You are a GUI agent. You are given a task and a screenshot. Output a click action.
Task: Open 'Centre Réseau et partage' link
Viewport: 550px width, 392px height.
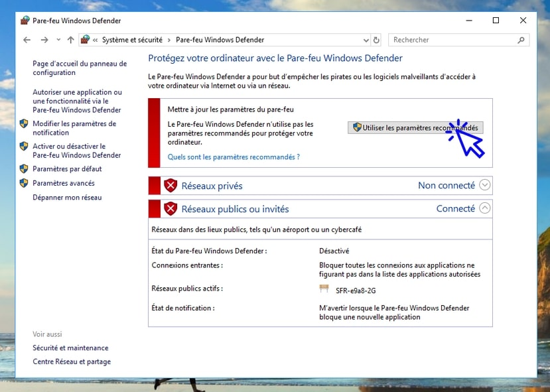click(x=72, y=361)
